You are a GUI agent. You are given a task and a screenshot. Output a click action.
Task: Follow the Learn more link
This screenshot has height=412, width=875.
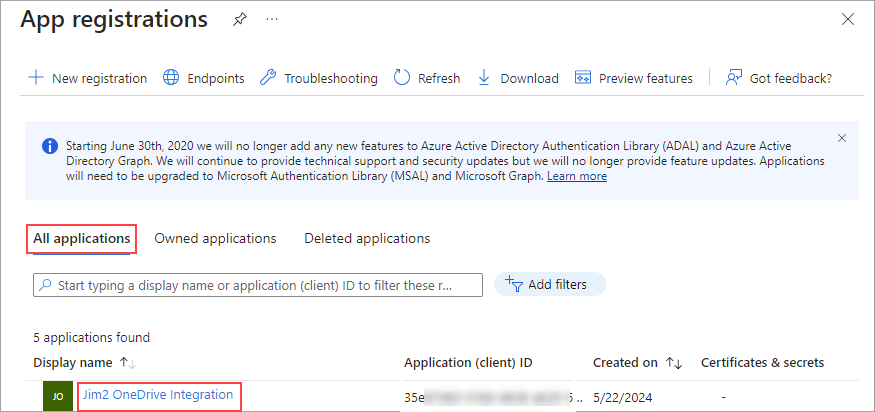click(x=576, y=176)
